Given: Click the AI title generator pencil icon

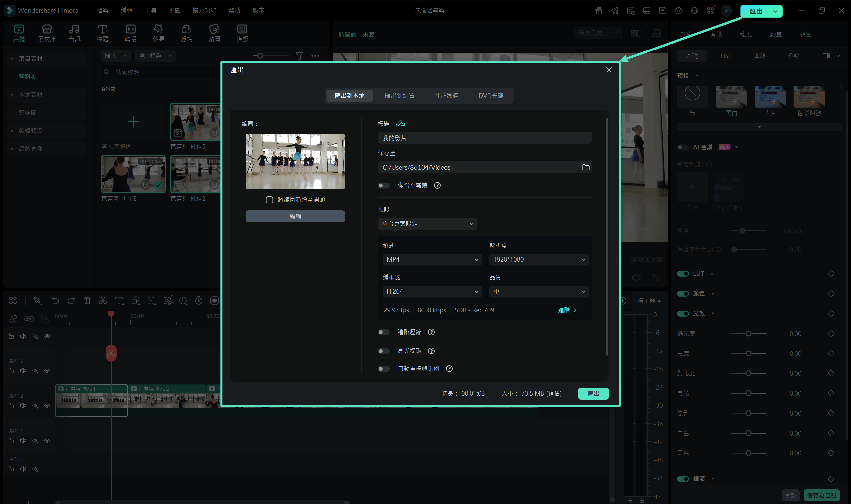Looking at the screenshot, I should point(400,124).
